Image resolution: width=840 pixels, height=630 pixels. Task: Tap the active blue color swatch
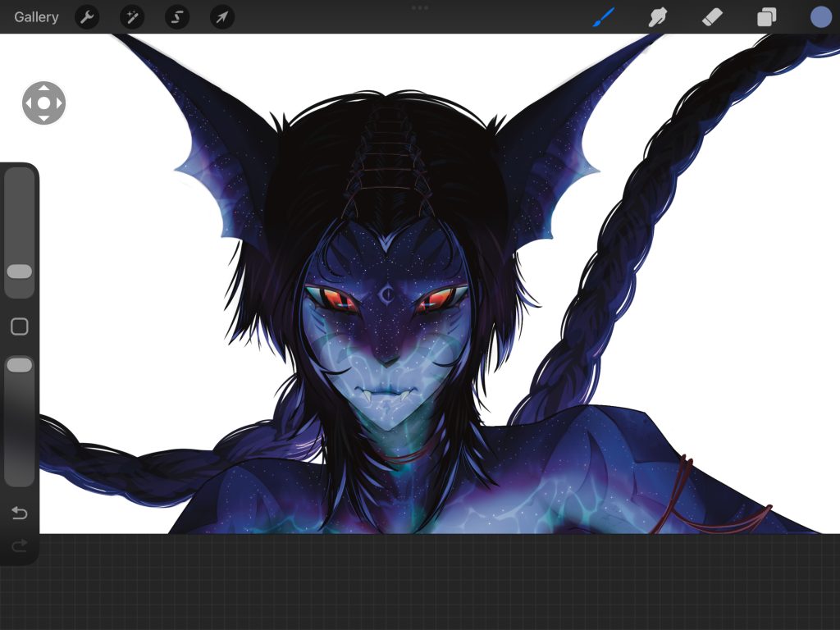820,17
